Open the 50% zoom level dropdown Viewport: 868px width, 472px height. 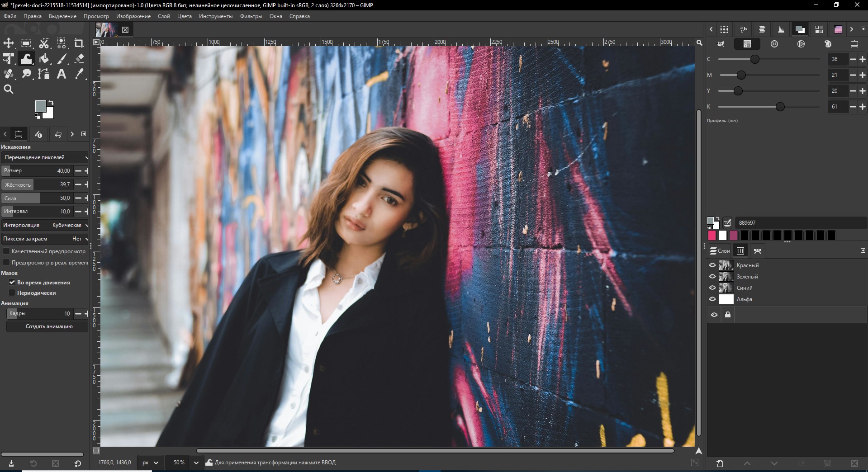[196, 463]
